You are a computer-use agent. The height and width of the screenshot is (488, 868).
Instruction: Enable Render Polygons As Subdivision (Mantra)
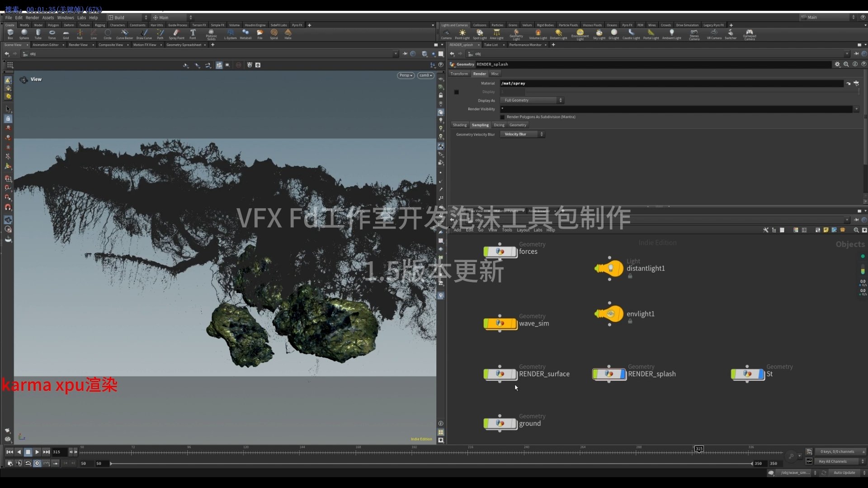pos(502,117)
